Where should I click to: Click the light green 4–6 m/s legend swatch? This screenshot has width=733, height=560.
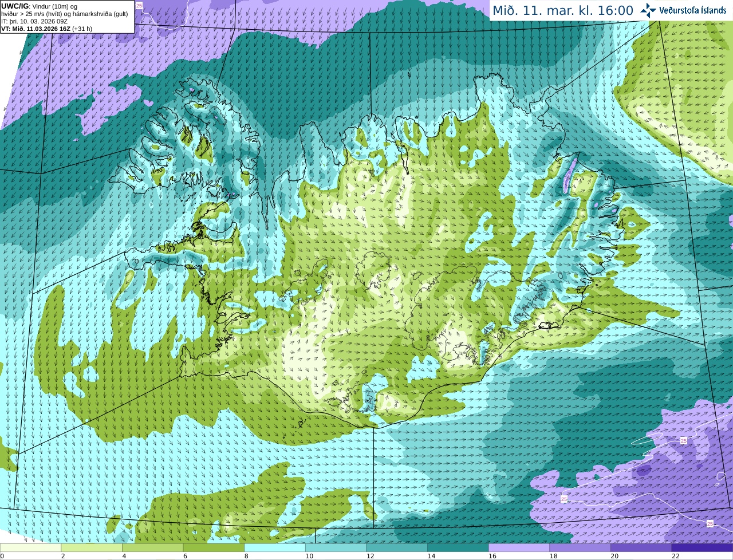[152, 547]
